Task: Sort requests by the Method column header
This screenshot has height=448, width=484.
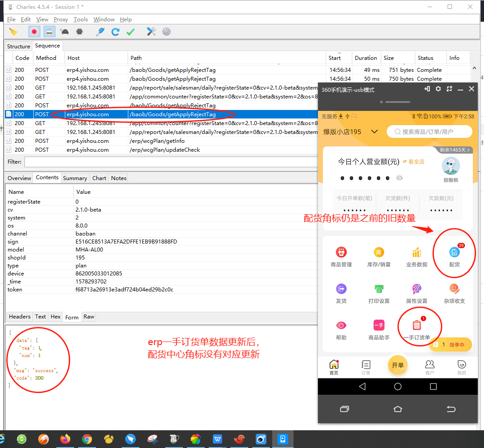Action: (x=49, y=58)
